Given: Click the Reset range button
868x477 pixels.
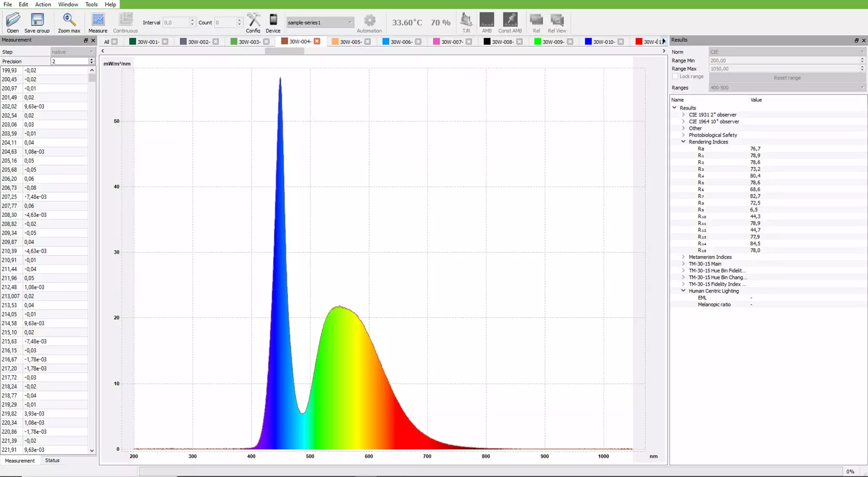Looking at the screenshot, I should point(787,78).
